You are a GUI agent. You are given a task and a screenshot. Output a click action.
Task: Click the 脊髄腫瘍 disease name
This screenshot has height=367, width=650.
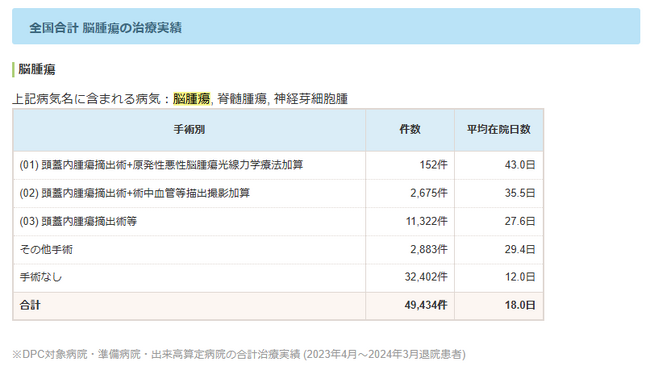[x=242, y=99]
